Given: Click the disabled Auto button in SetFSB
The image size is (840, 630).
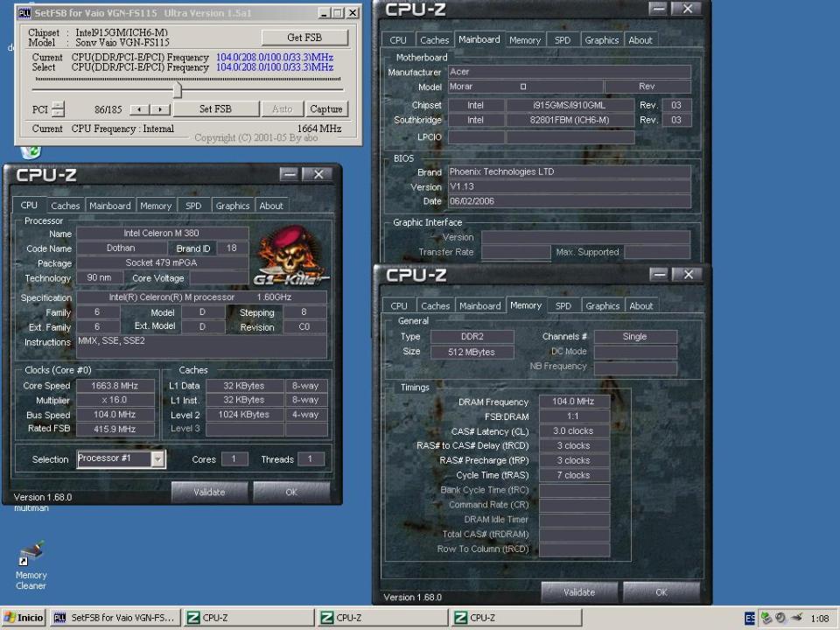Looking at the screenshot, I should tap(283, 108).
